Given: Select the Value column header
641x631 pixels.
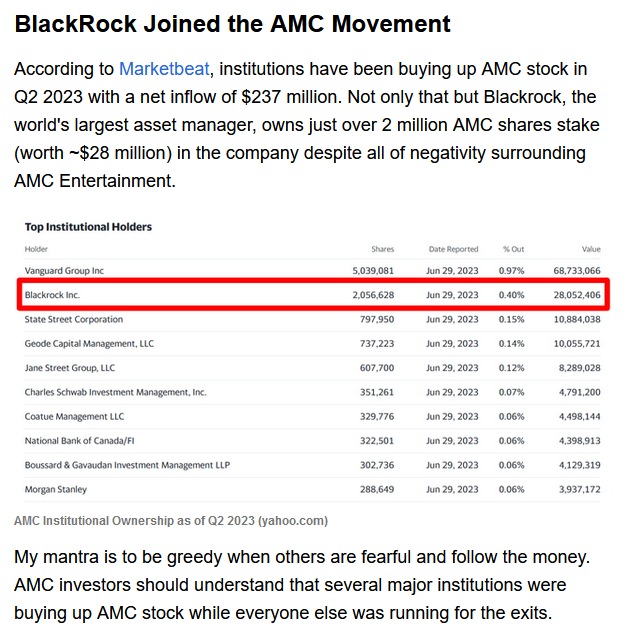Looking at the screenshot, I should pos(591,249).
